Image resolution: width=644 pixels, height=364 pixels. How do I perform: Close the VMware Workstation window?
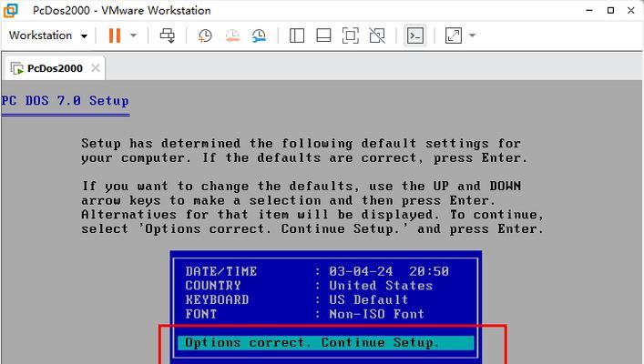tap(631, 10)
